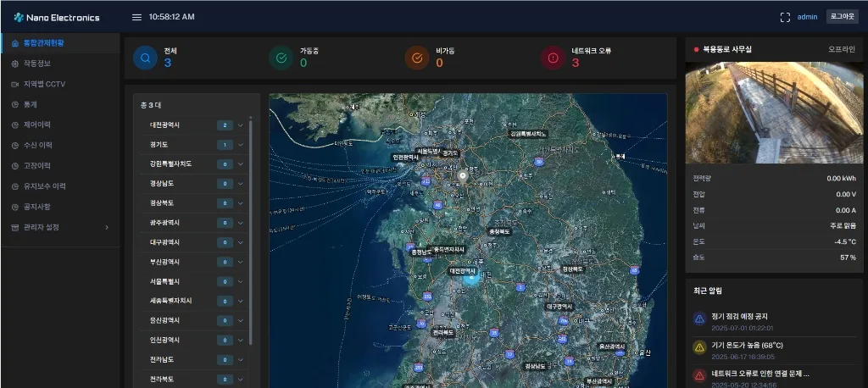Click the icon beside 고장이력

(15, 166)
